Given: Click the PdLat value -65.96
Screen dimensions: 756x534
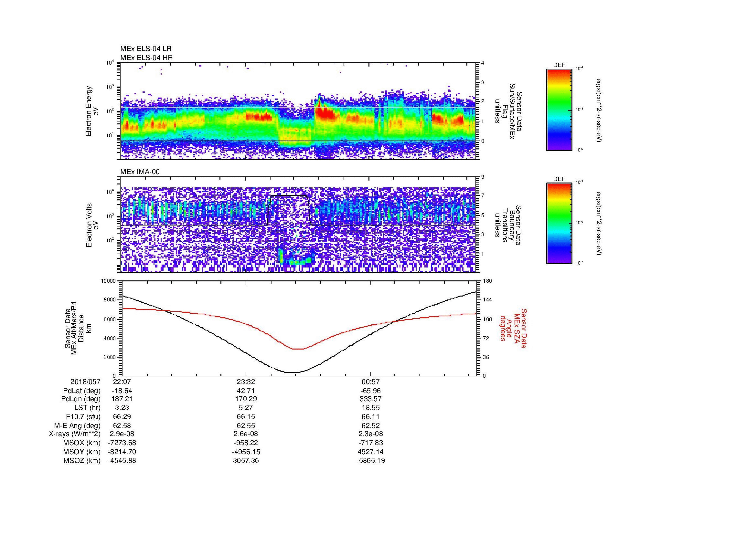Looking at the screenshot, I should coord(370,391).
